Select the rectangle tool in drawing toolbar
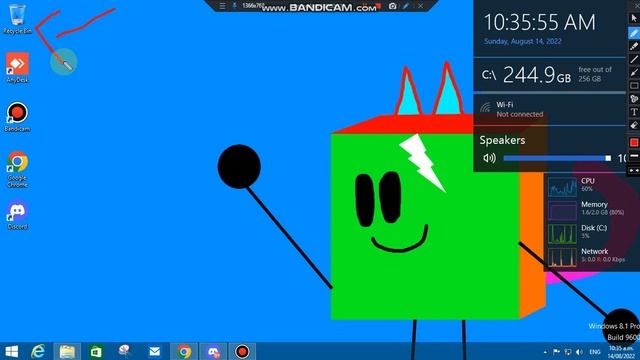Screen dimensions: 640x360 (x=634, y=86)
